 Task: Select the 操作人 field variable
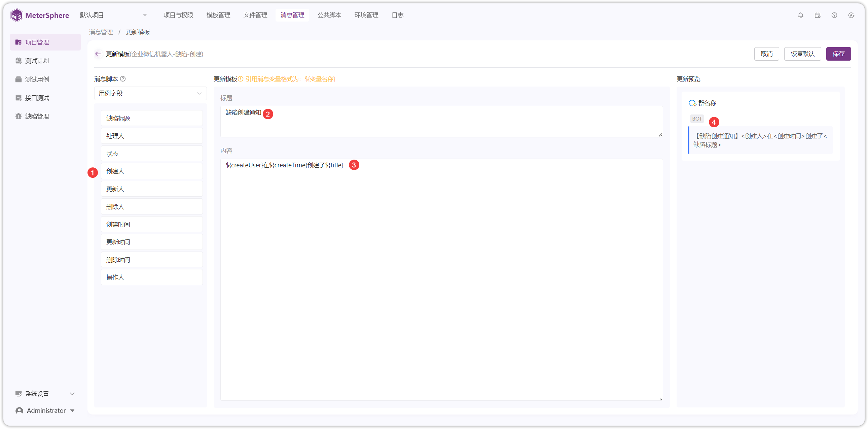[x=152, y=277]
